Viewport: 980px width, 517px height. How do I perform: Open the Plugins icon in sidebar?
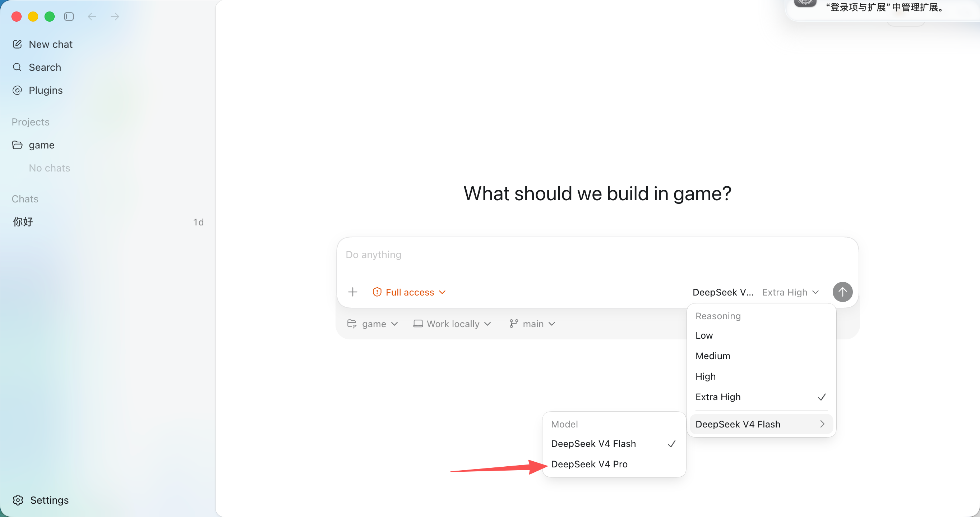click(17, 90)
